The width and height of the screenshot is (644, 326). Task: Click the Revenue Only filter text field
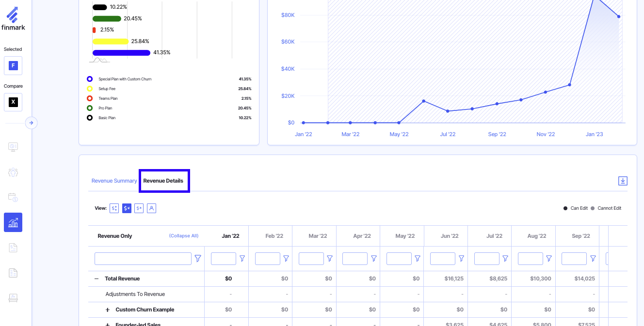point(143,259)
